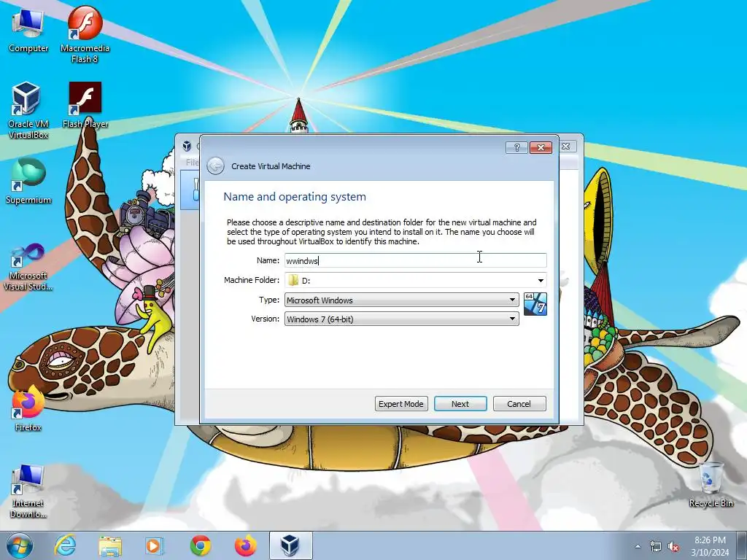Click the Name text field
Screen dimensions: 747x560
(415, 260)
